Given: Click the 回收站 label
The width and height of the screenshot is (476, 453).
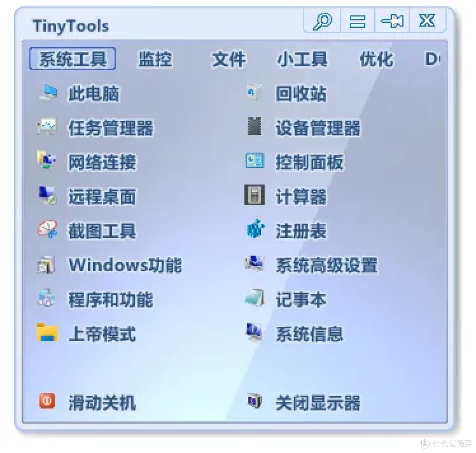Looking at the screenshot, I should click(301, 93).
